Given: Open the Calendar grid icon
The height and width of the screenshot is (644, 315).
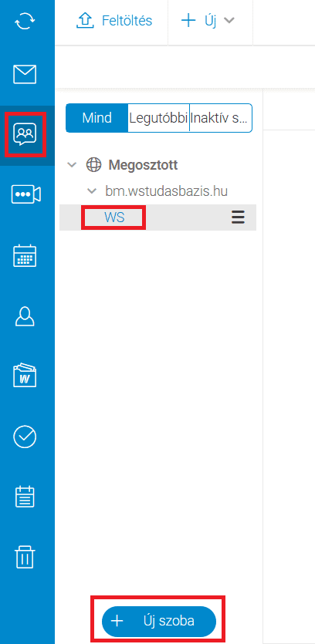Looking at the screenshot, I should [25, 256].
